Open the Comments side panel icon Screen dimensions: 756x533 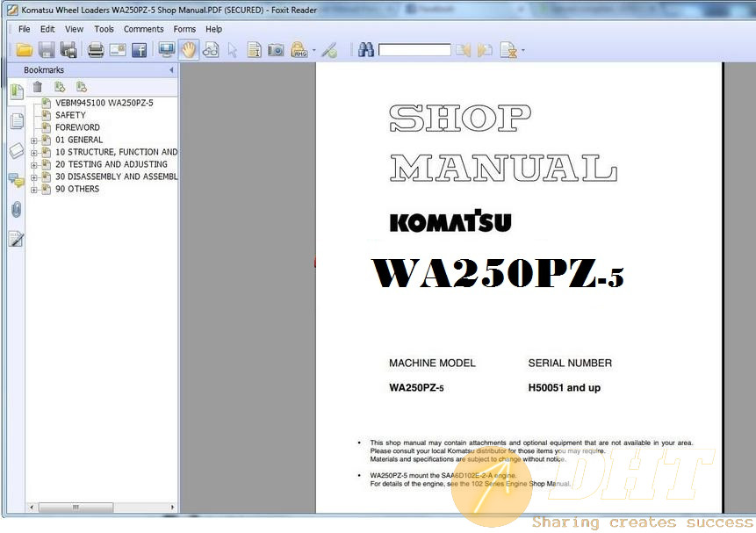point(17,180)
